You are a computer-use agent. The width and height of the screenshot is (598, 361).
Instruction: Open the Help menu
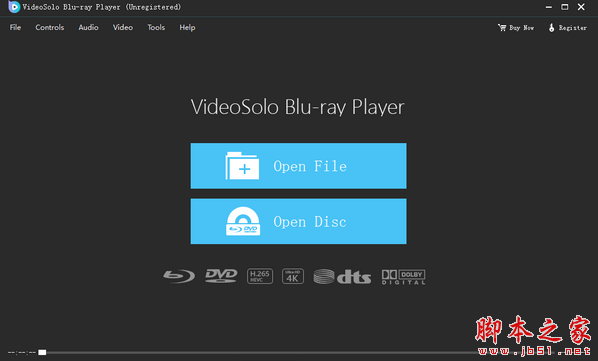[187, 27]
